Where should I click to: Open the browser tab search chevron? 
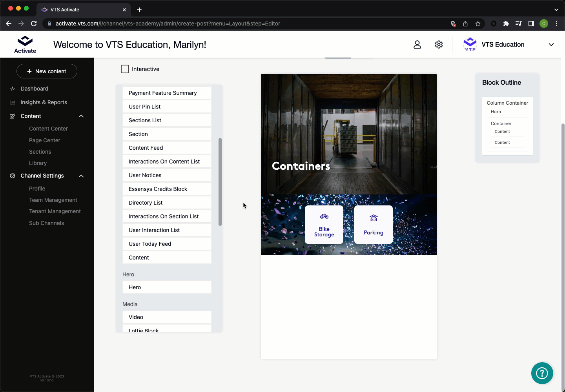(x=556, y=10)
